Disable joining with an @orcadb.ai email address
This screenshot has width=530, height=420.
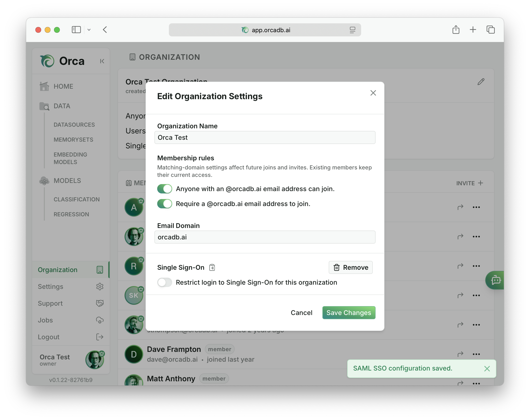pyautogui.click(x=164, y=189)
